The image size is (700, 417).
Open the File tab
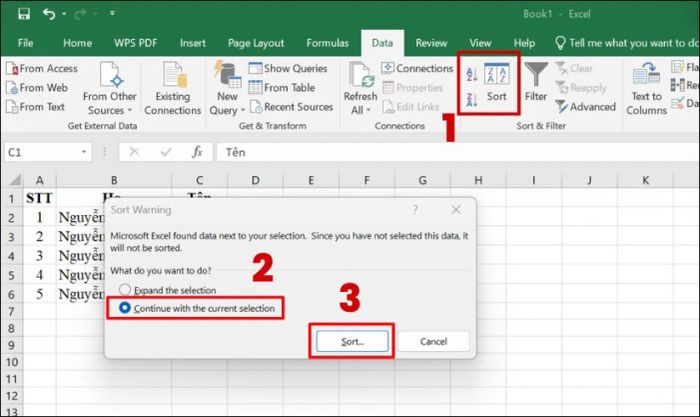pos(25,43)
